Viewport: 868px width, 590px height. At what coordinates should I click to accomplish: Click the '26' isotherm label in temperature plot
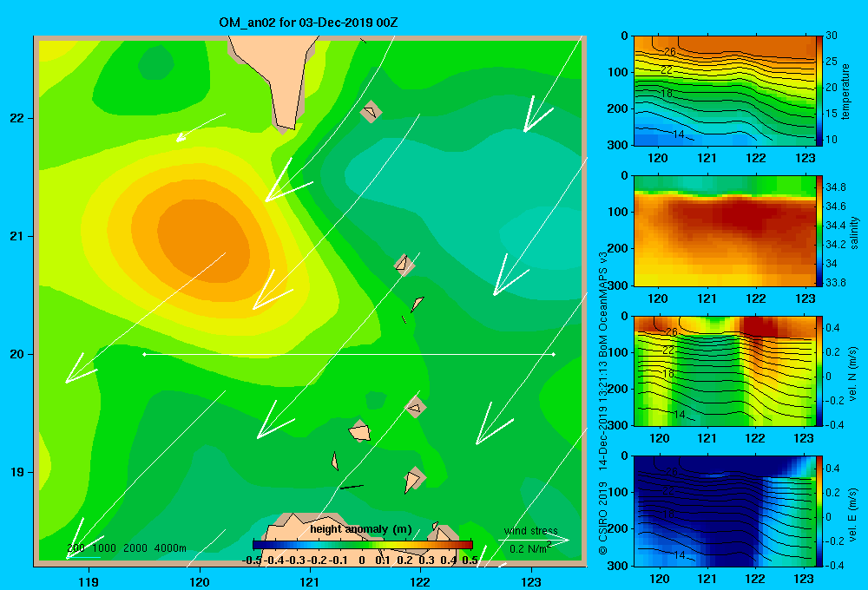tap(670, 52)
